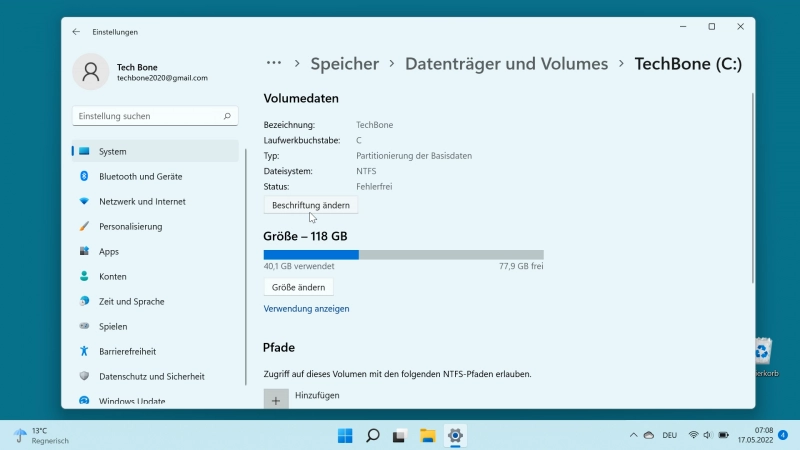Click the Tech Bone user avatar
The image size is (800, 450).
(91, 72)
